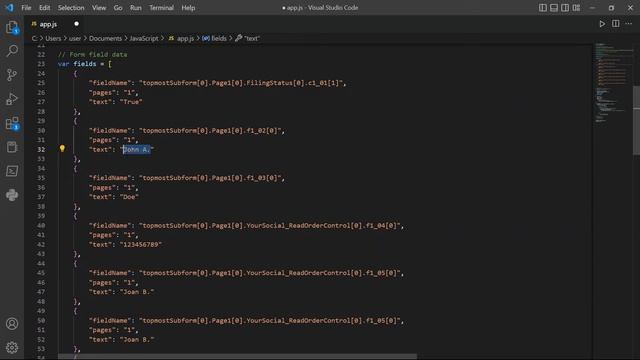Screen dimensions: 640x360
Task: Expand the Documents breadcrumb segment
Action: [x=105, y=38]
